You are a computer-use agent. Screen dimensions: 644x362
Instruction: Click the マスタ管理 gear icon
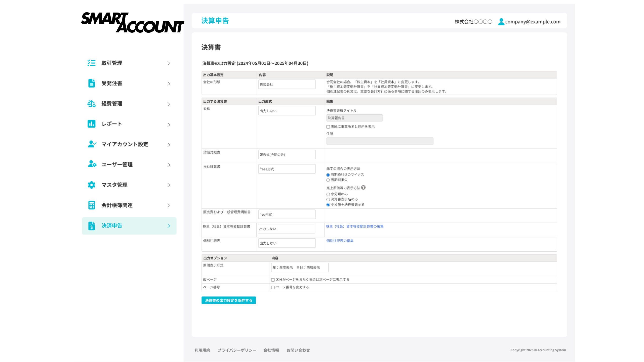(x=91, y=185)
